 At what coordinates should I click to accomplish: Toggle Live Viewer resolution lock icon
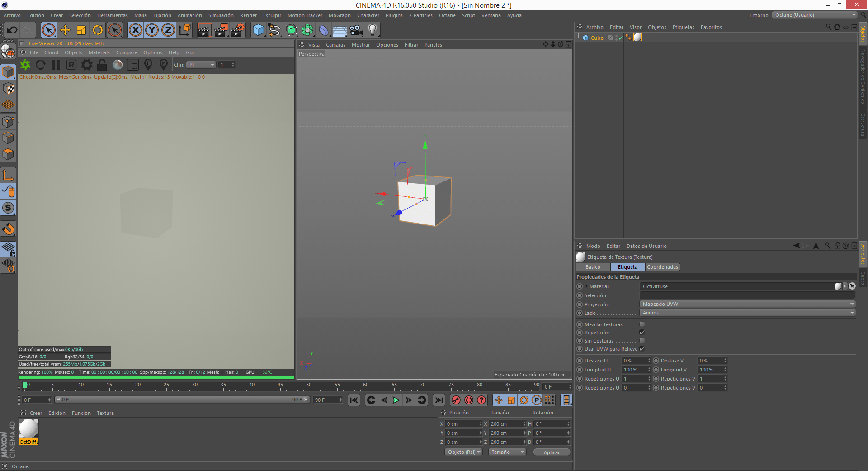pos(102,65)
